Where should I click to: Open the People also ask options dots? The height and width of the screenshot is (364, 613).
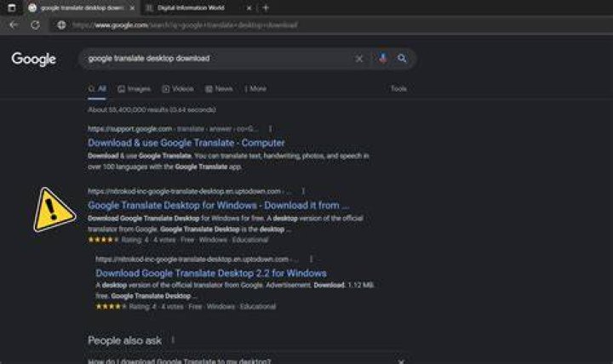(173, 340)
